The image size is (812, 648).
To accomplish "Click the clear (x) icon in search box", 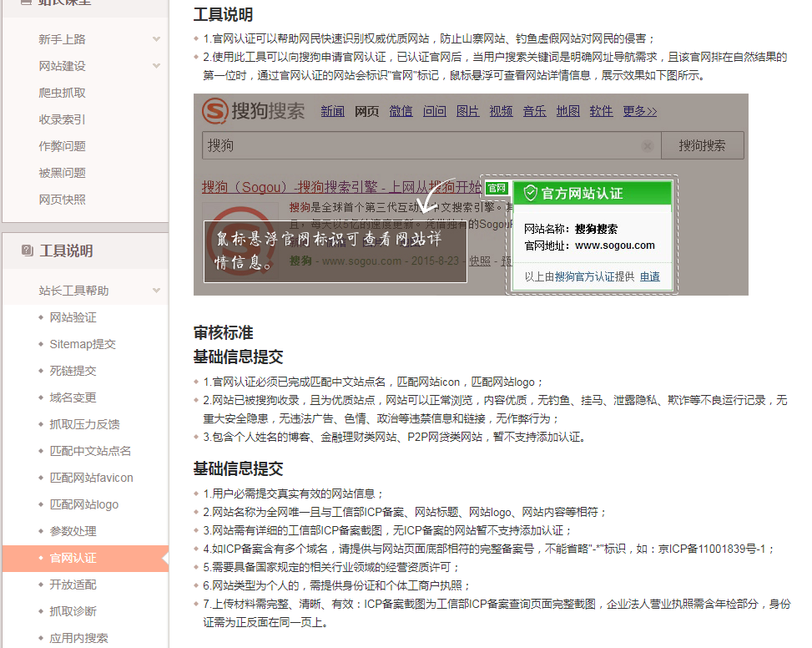I will click(x=648, y=146).
